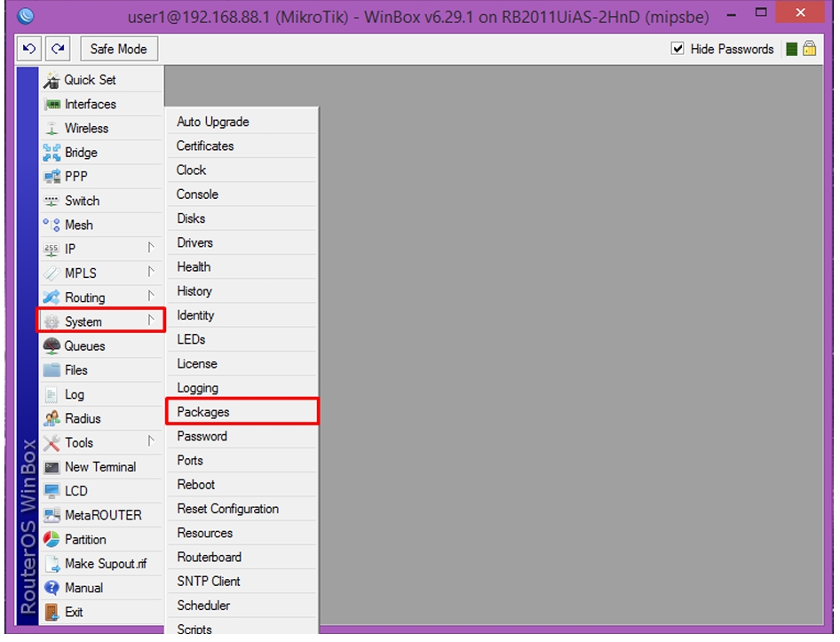Screen dimensions: 840x642
Task: Expand the Tools submenu arrow
Action: pyautogui.click(x=151, y=441)
